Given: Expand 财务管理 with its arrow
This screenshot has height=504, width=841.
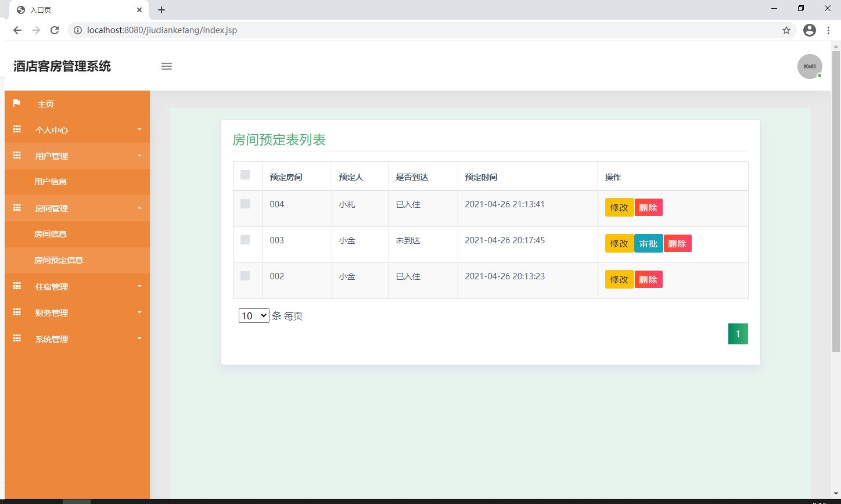Looking at the screenshot, I should click(x=139, y=312).
